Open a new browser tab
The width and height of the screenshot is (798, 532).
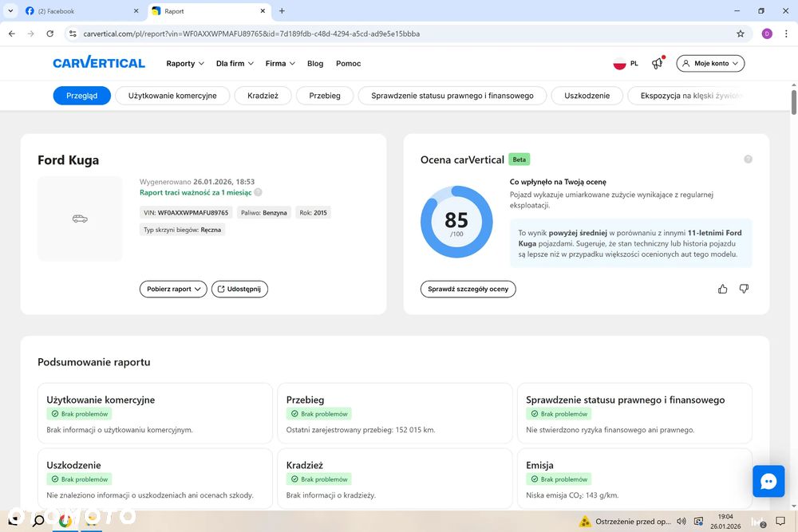click(282, 10)
